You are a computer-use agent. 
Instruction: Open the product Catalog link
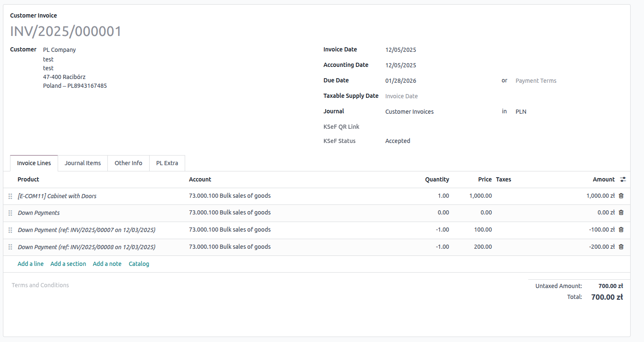click(139, 264)
